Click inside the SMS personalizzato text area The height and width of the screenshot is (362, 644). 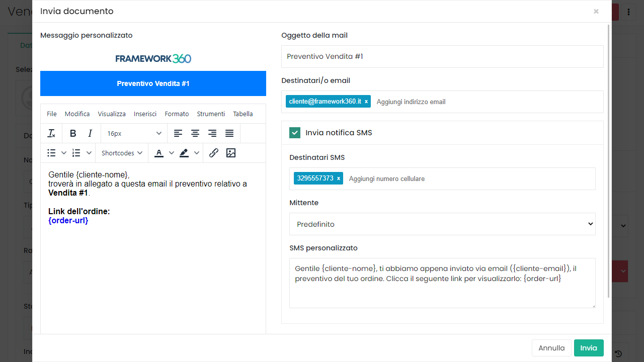(x=442, y=283)
